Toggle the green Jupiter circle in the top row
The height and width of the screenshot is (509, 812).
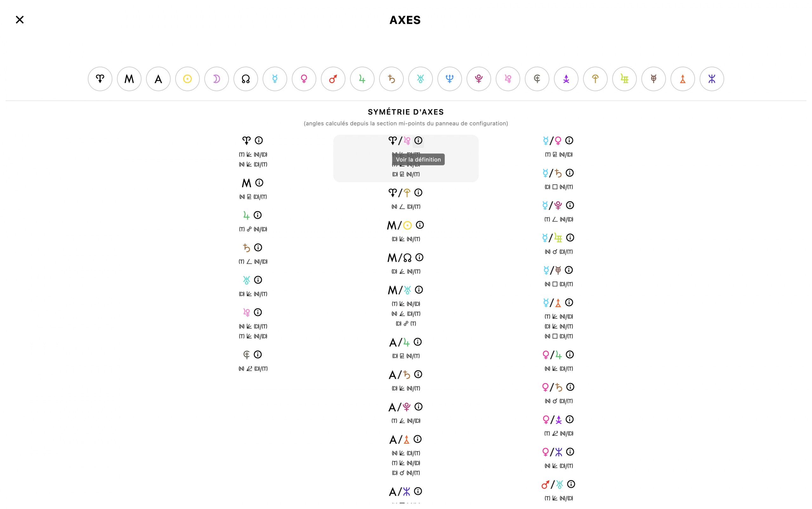click(x=362, y=79)
